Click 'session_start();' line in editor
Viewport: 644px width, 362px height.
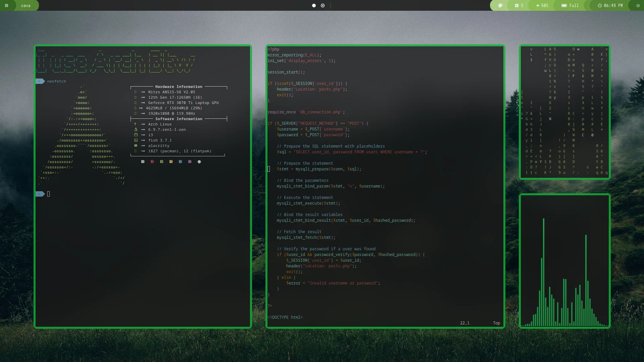pos(286,72)
